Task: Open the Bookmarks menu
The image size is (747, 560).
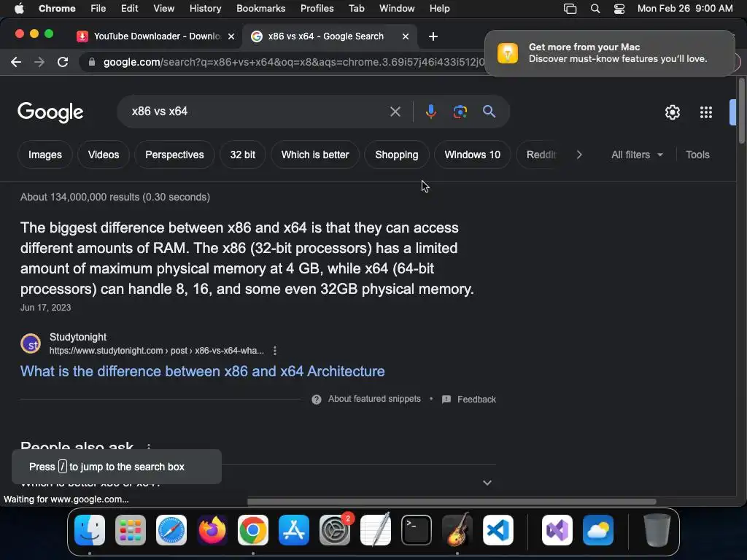Action: coord(260,9)
